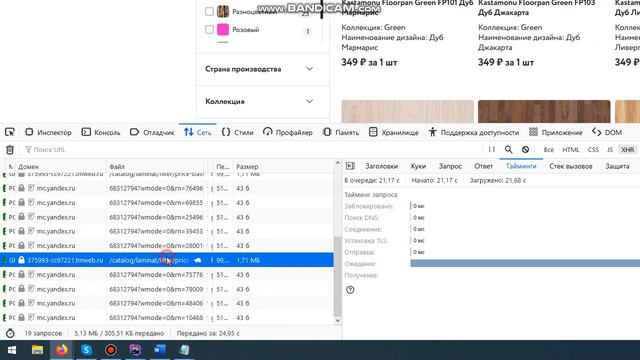
Task: Open the Защита details tab
Action: [617, 166]
